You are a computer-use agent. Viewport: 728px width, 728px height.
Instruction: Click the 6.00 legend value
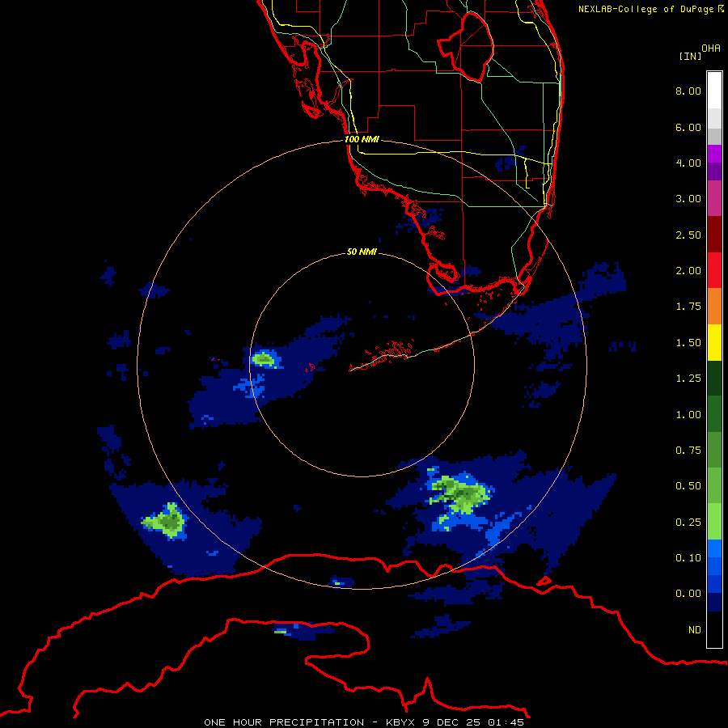point(688,127)
